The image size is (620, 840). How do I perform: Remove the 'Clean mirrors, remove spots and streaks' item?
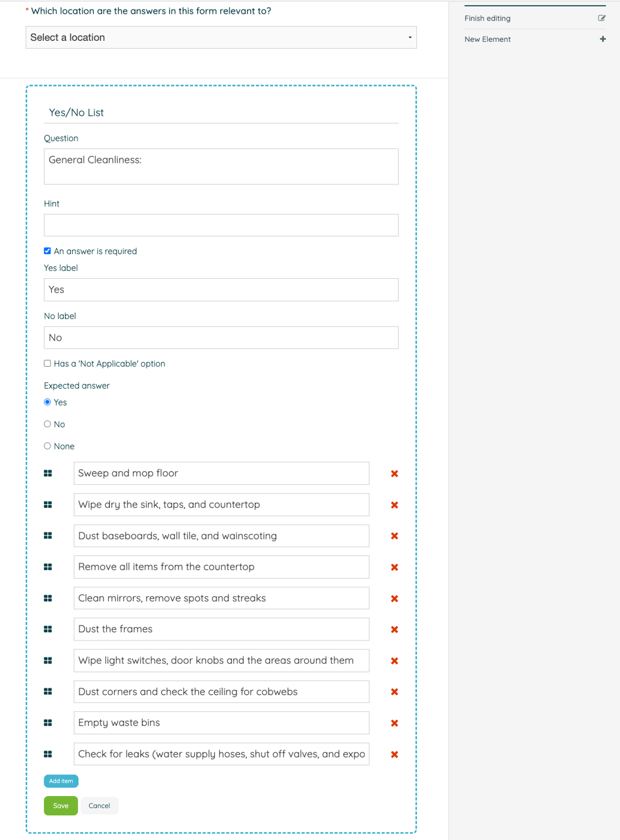click(394, 598)
